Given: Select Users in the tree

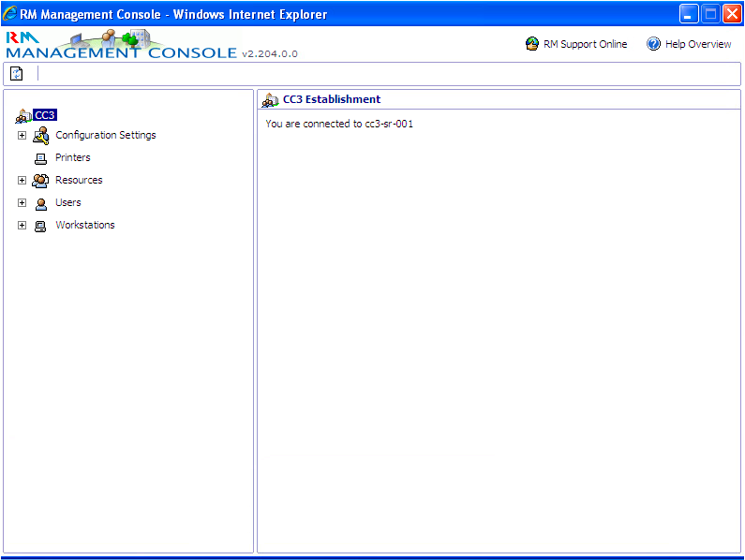Looking at the screenshot, I should (68, 202).
